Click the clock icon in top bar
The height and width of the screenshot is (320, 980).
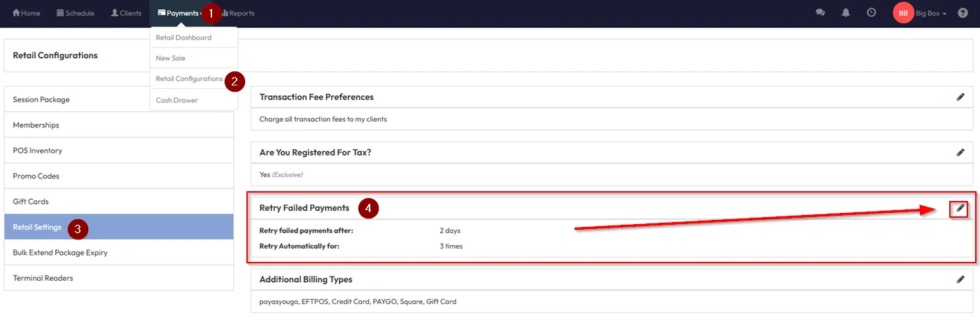(871, 13)
